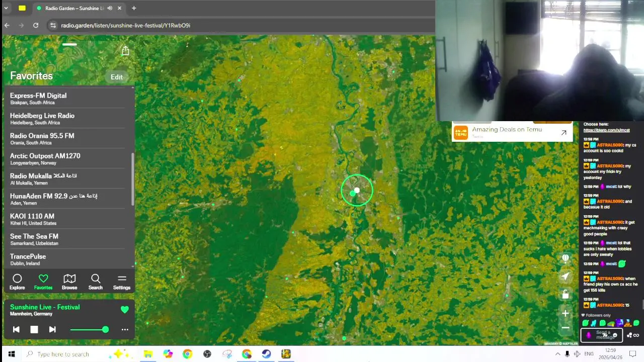Go back in the browser
644x362 pixels.
click(x=7, y=25)
